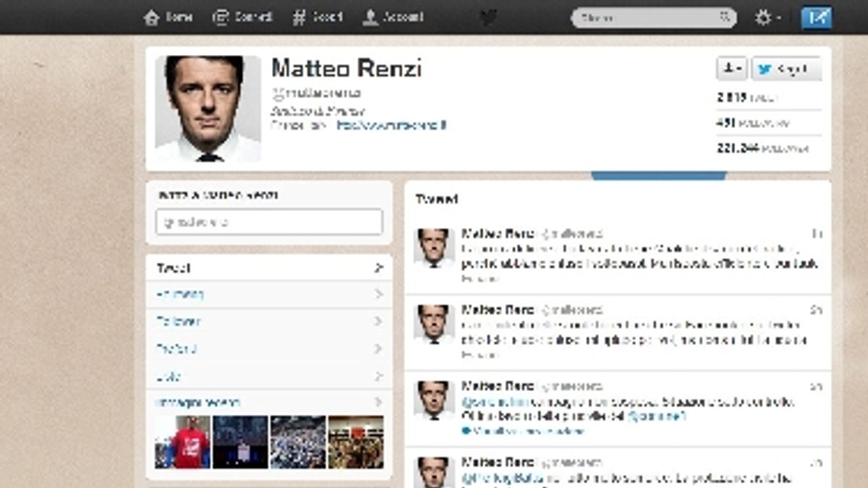Click the @mention at end of third tweet
Screen dimensions: 868x488
655,416
